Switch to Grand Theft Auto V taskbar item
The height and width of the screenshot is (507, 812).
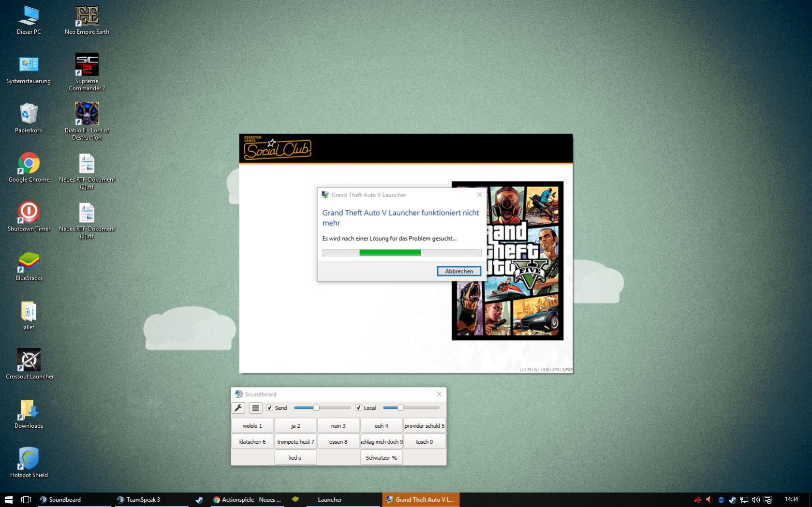coord(421,500)
